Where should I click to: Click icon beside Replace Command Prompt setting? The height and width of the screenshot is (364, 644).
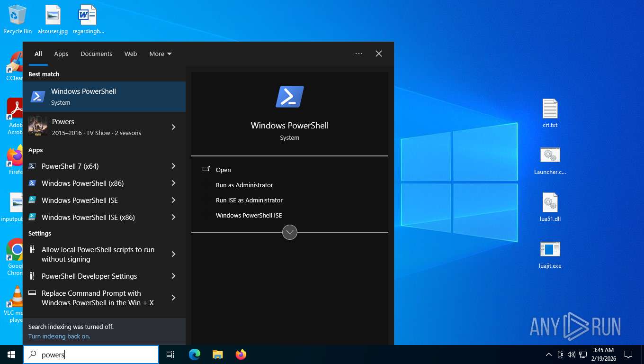32,293
